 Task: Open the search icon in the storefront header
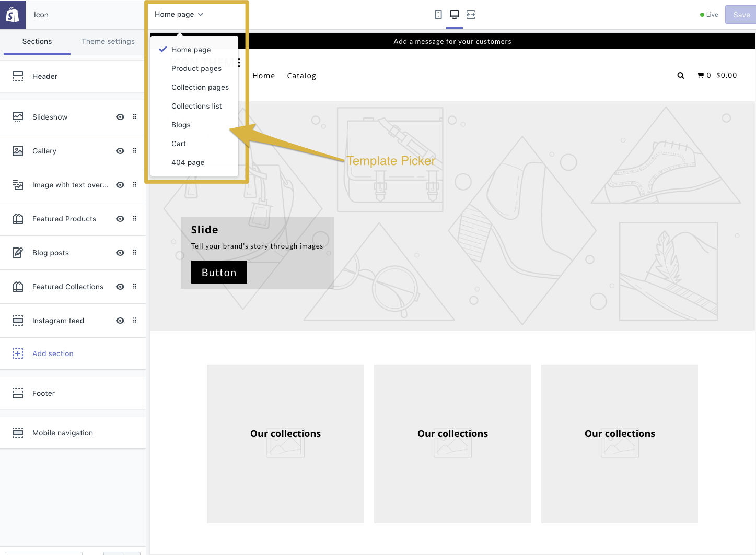(x=680, y=75)
